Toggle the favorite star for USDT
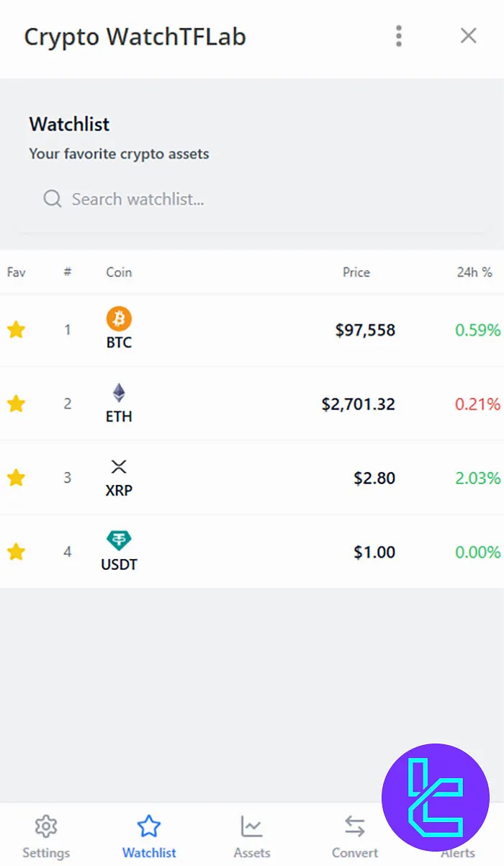The image size is (504, 866). (16, 551)
